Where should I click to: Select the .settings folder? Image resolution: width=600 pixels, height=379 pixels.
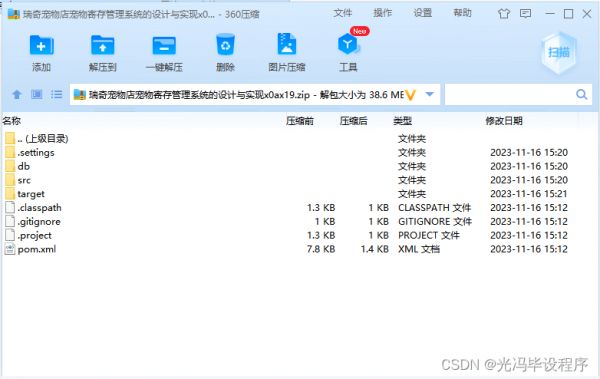[291, 152]
